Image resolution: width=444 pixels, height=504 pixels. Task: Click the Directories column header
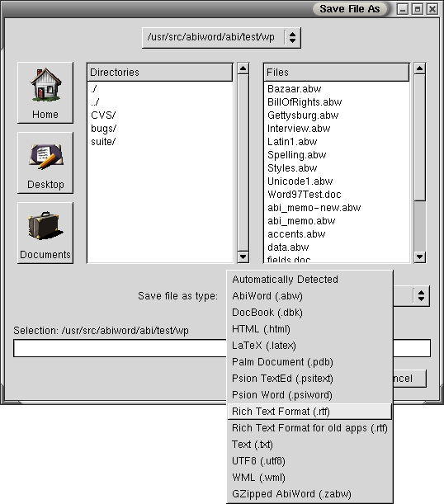pos(160,73)
